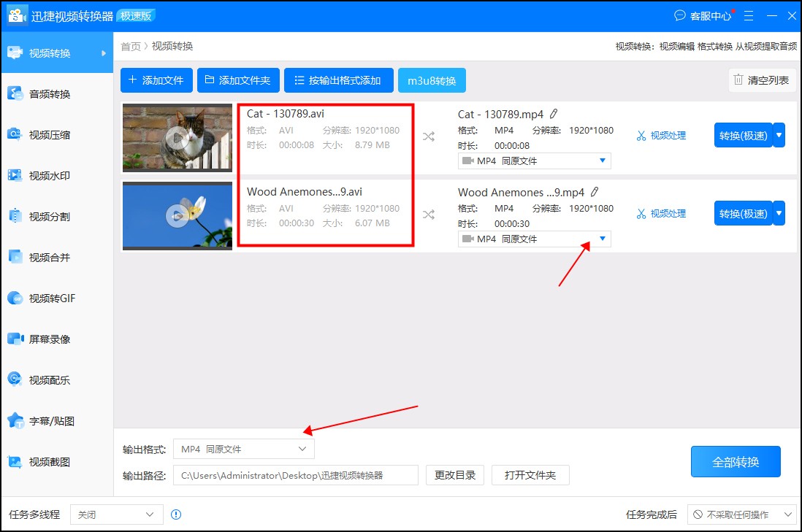This screenshot has height=532, width=802.
Task: Open MP4 format dropdown for Wood Anemones
Action: [x=600, y=239]
